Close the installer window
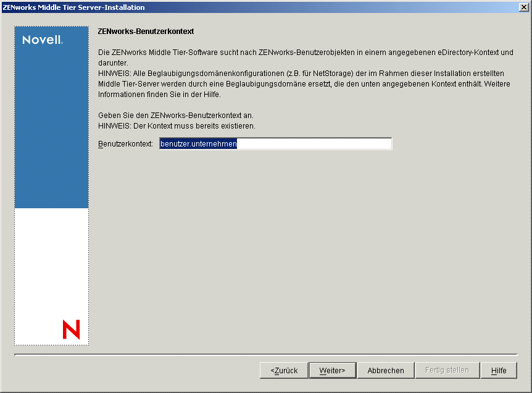 pos(525,7)
